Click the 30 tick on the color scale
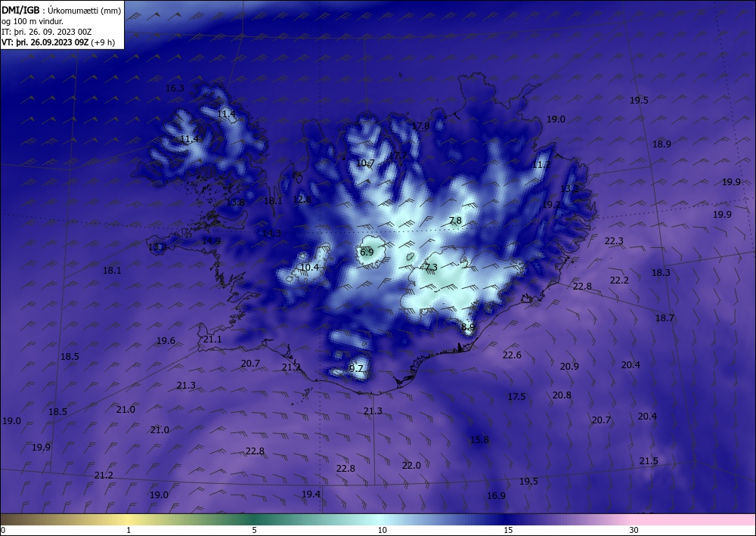The height and width of the screenshot is (536, 756). click(634, 530)
